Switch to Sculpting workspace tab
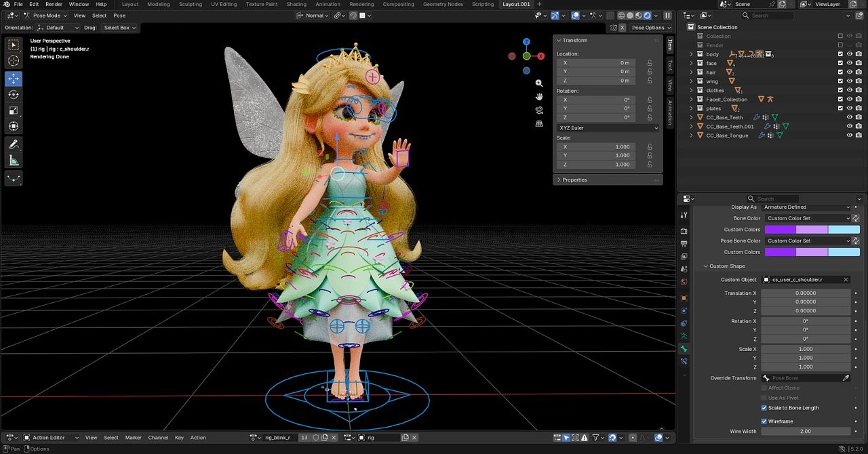This screenshot has width=868, height=454. (x=190, y=4)
